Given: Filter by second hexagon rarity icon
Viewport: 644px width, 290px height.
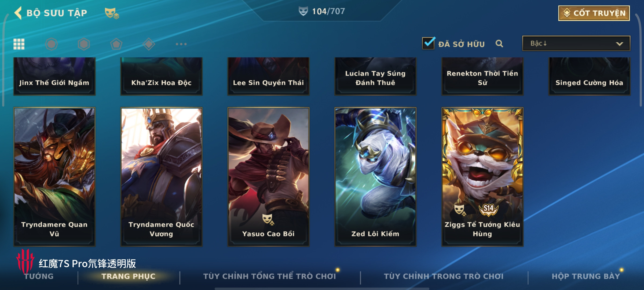Looking at the screenshot, I should (x=84, y=44).
